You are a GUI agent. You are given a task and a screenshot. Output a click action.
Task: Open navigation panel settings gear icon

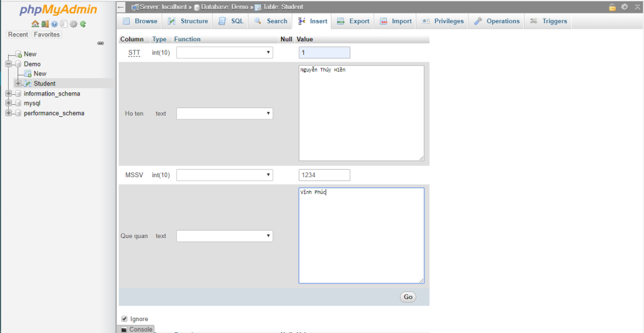74,25
